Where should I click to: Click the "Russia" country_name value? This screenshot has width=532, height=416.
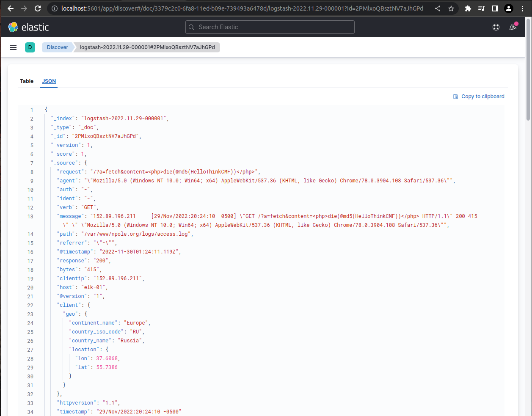130,341
